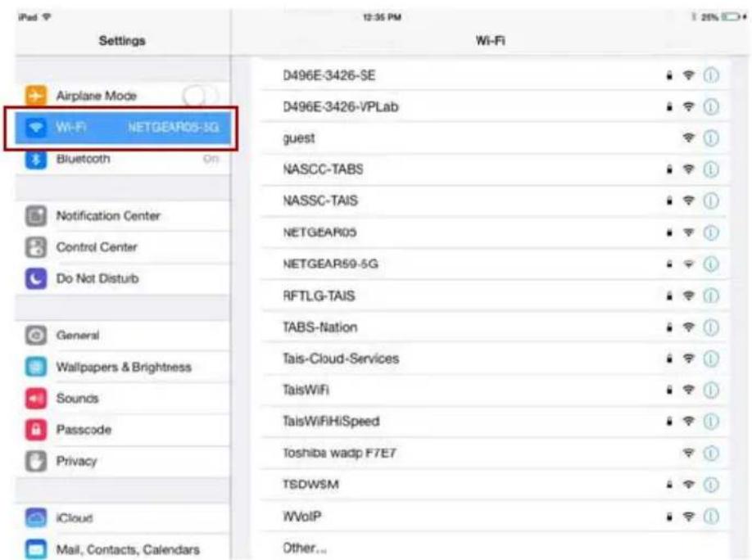752x560 pixels.
Task: Open info for NASSC-TAIS network
Action: [711, 201]
